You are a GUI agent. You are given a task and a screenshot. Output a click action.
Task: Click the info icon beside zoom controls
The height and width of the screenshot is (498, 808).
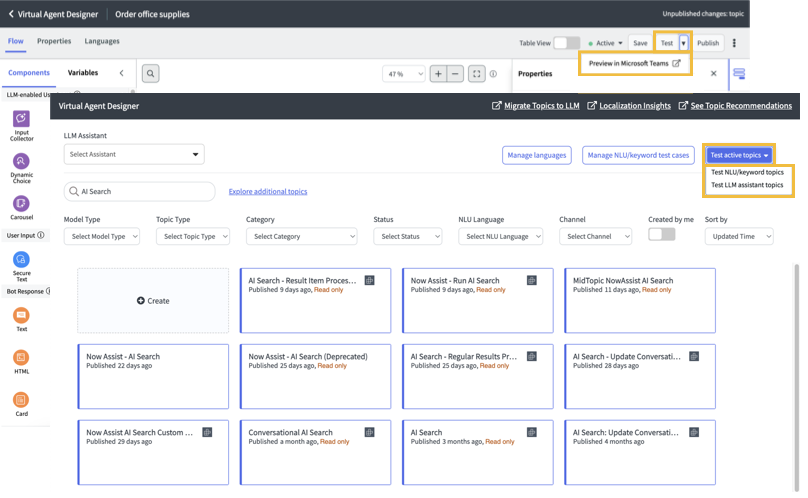click(493, 74)
